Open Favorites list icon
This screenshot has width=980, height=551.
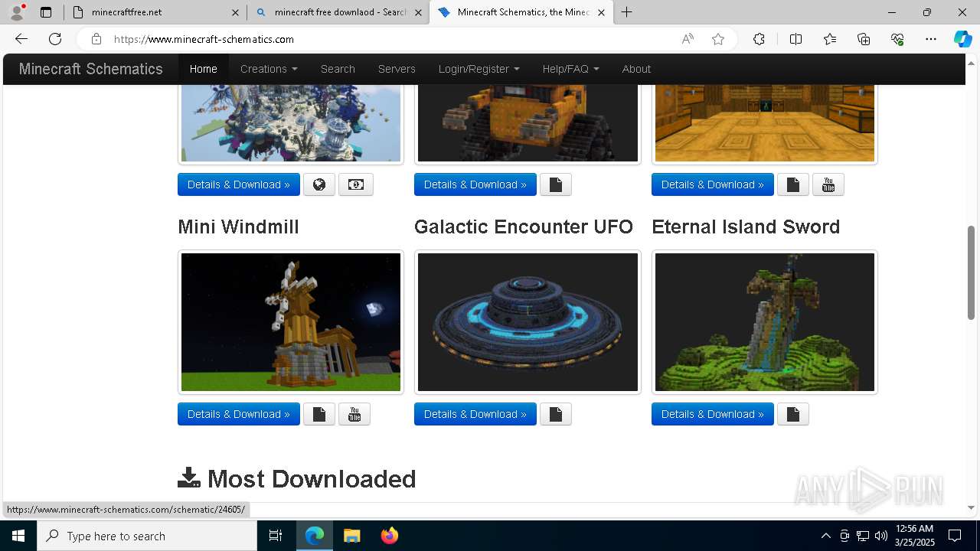click(830, 39)
